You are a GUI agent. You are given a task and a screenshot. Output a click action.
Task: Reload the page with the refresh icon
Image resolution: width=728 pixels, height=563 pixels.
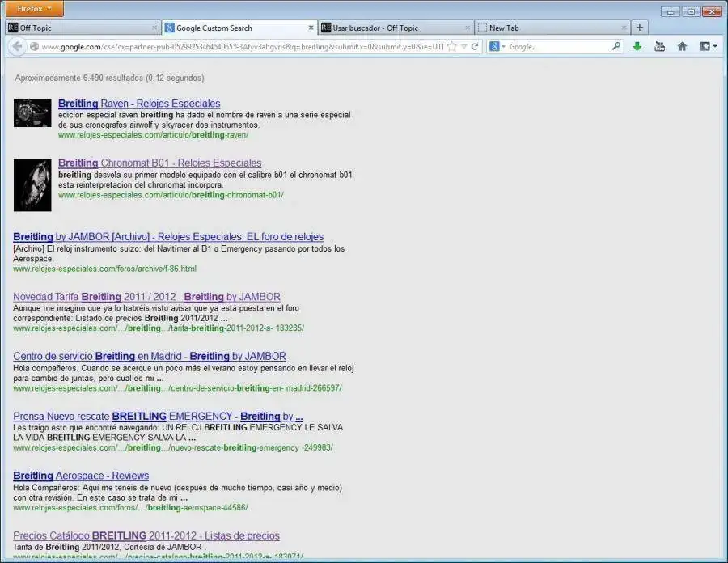click(476, 47)
